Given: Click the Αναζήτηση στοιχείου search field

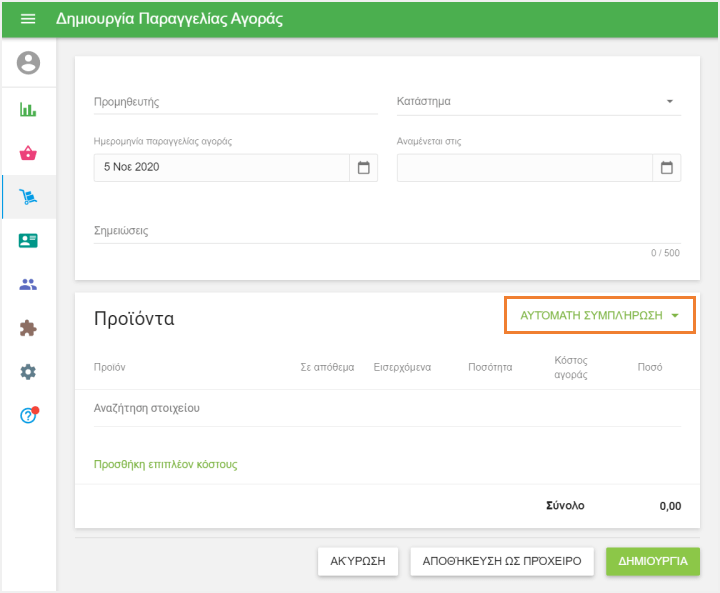Looking at the screenshot, I should tap(386, 408).
